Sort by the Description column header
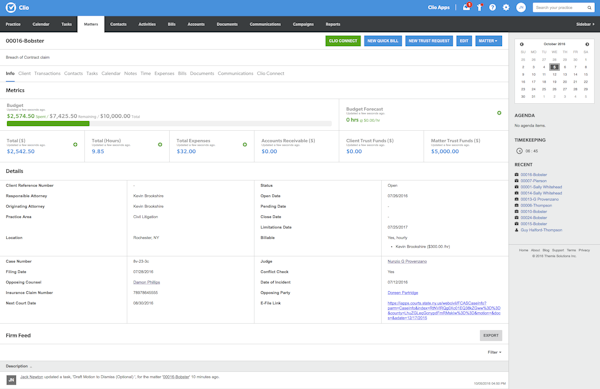600x389 pixels. click(18, 366)
